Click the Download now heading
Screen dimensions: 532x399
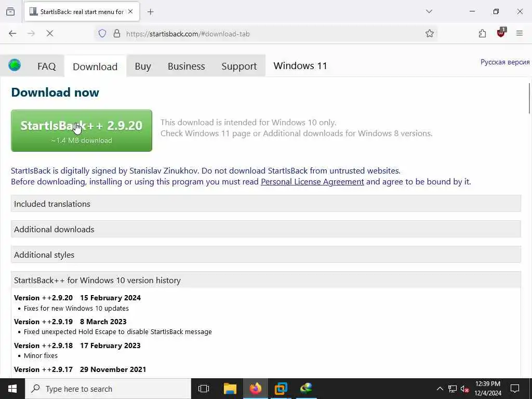[55, 92]
